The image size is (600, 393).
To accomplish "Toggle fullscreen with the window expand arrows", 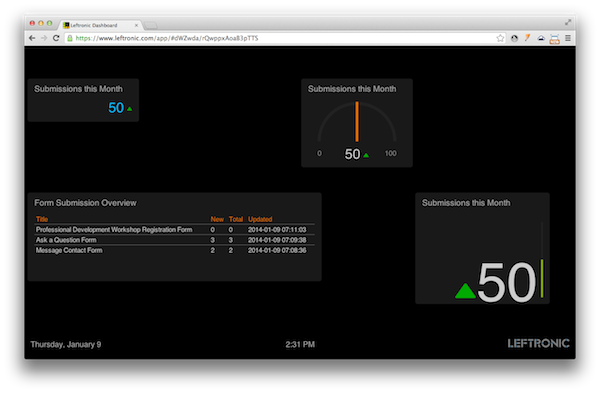I will [568, 23].
